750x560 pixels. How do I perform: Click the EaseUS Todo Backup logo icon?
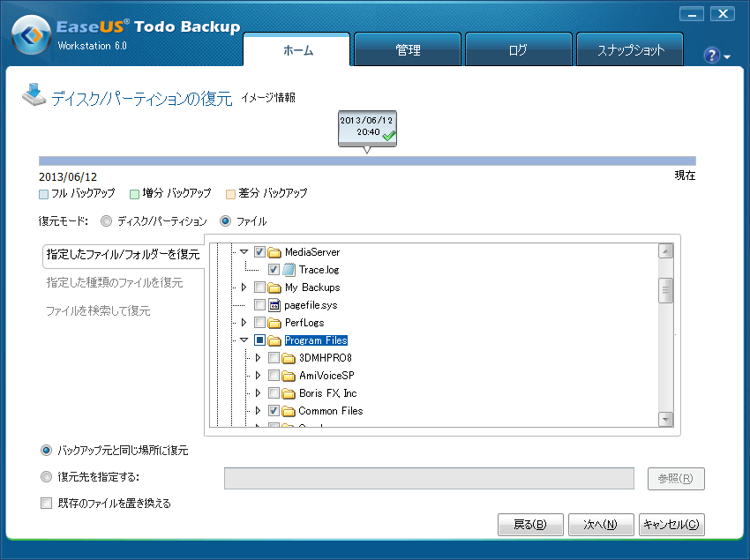click(32, 35)
